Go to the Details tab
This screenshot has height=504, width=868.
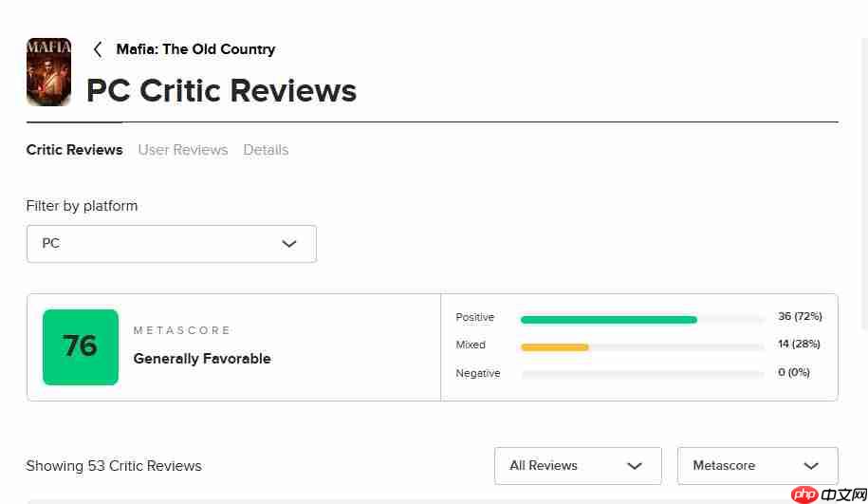266,150
